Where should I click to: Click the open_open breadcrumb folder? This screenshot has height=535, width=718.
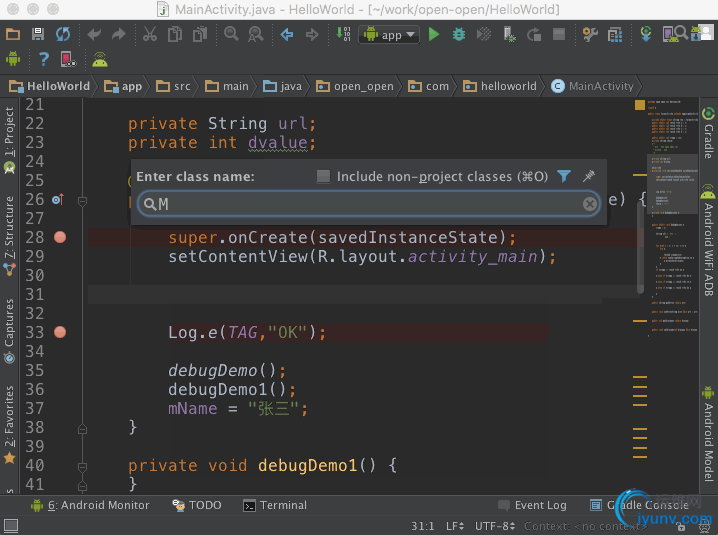point(355,86)
